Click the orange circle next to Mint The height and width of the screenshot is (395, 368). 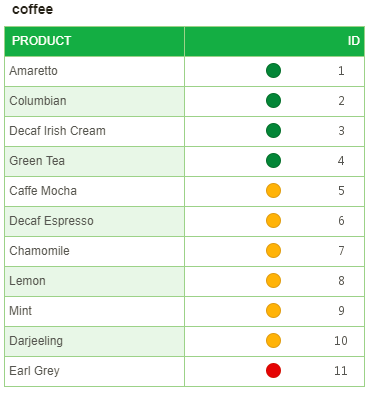[x=273, y=311]
